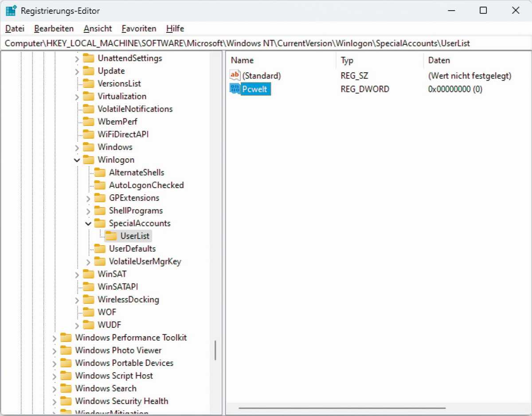Select the AlternateShells folder icon

point(100,173)
